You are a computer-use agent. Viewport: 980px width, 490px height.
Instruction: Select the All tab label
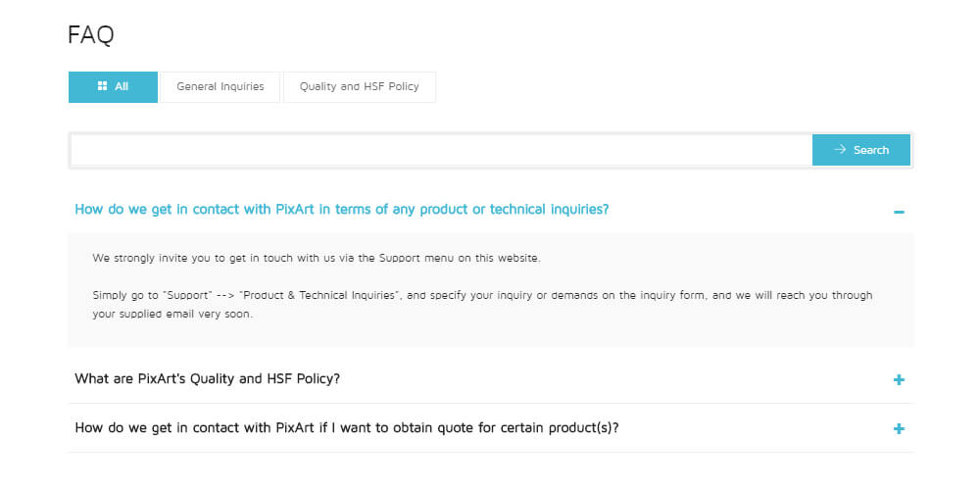coord(122,87)
